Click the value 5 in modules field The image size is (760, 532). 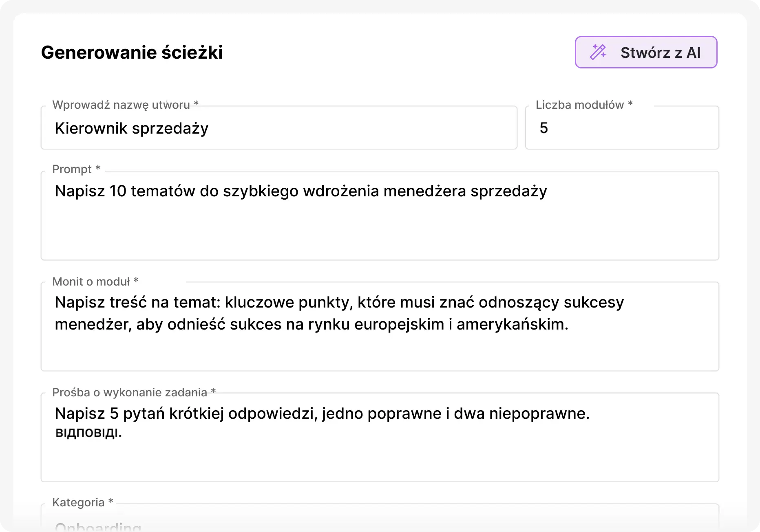tap(543, 128)
